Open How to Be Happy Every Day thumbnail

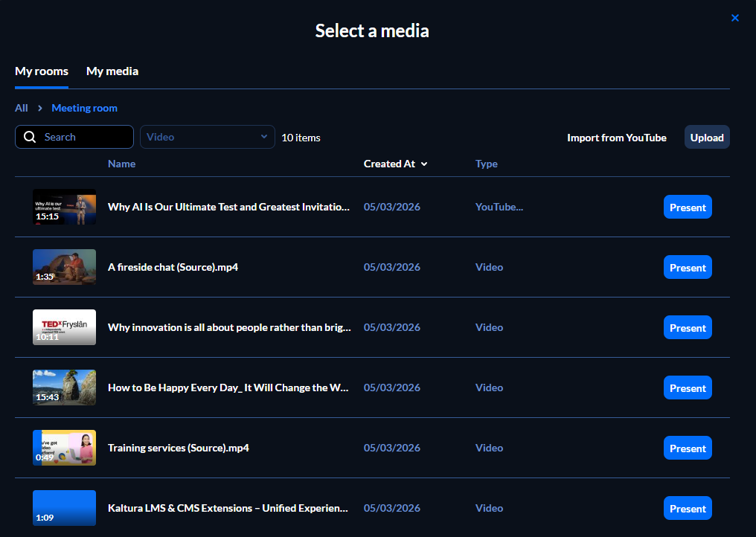[64, 388]
